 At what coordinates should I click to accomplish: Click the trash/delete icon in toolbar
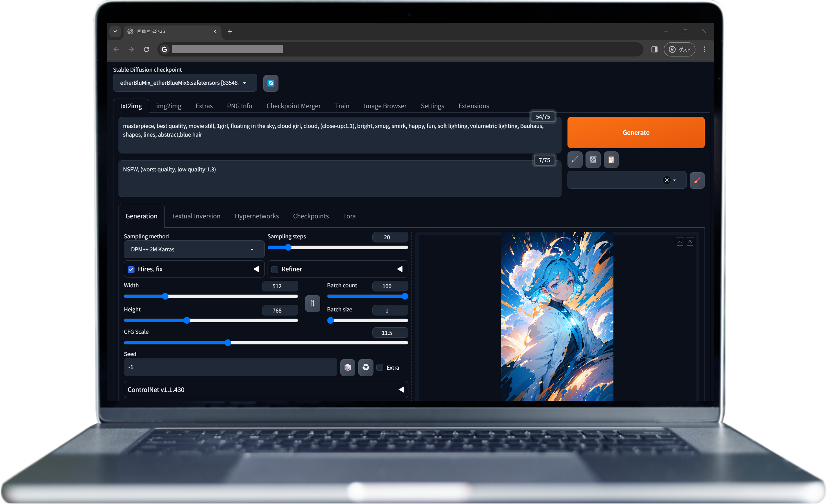[x=593, y=159]
